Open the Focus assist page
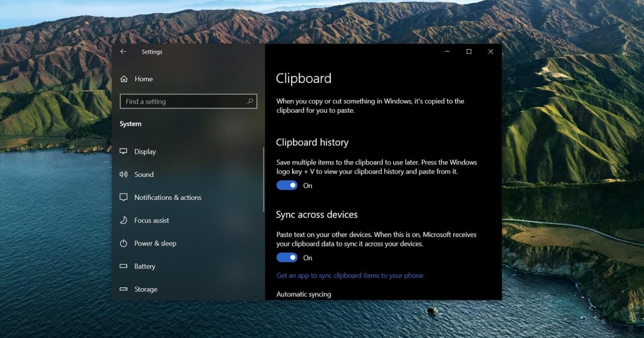 coord(152,220)
